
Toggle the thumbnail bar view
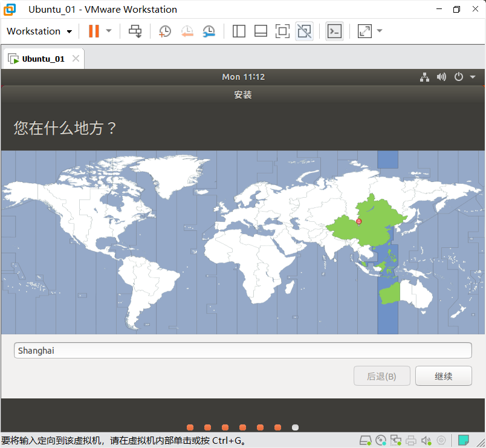coord(261,31)
